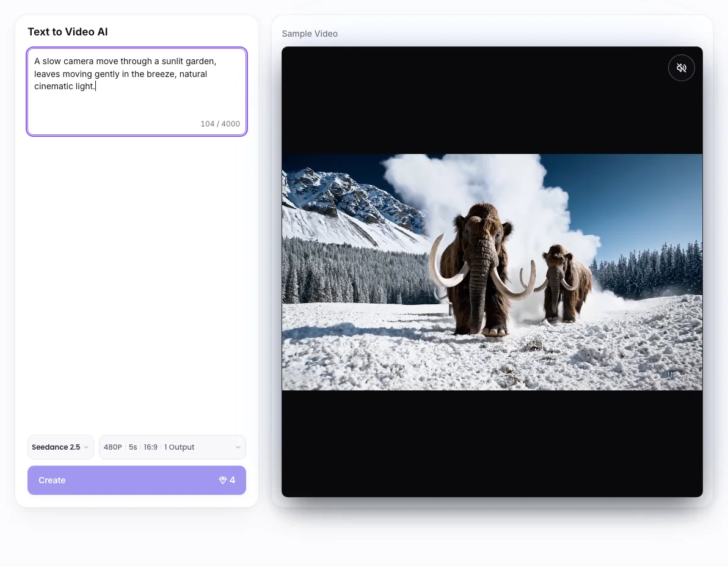This screenshot has width=728, height=567.
Task: Expand the 480P 5s 16:9 output settings
Action: (172, 447)
